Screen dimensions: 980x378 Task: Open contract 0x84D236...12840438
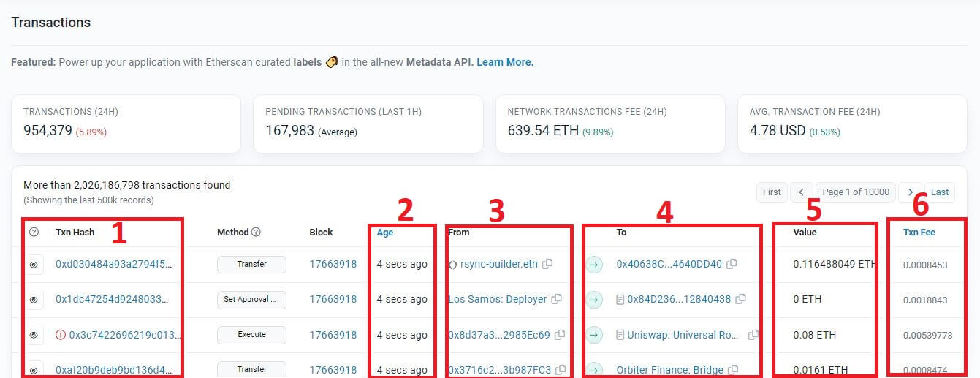pos(679,299)
